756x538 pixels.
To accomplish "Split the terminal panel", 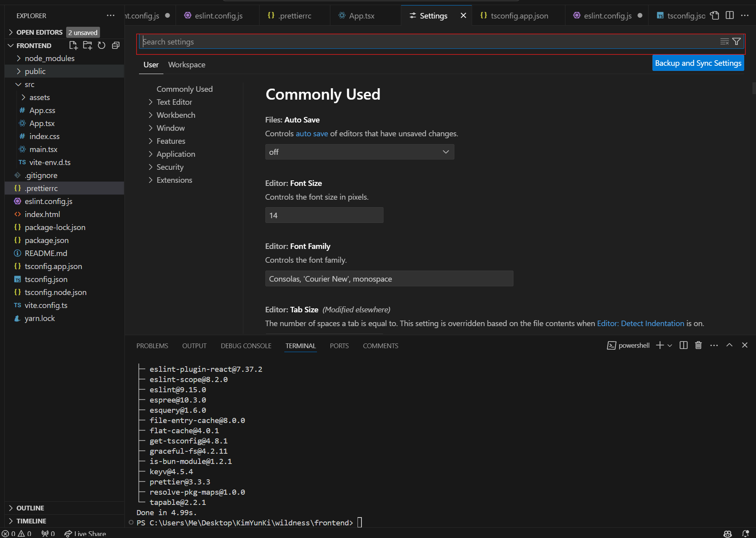I will click(684, 345).
